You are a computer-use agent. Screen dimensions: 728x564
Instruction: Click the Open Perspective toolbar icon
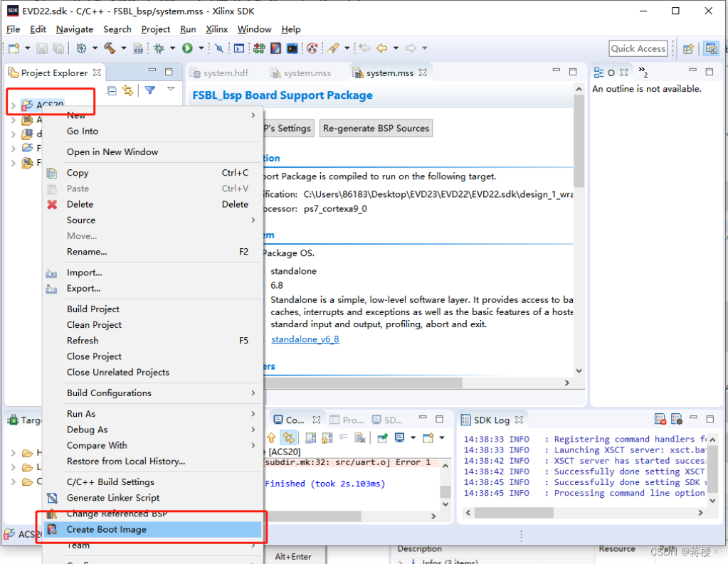[688, 48]
